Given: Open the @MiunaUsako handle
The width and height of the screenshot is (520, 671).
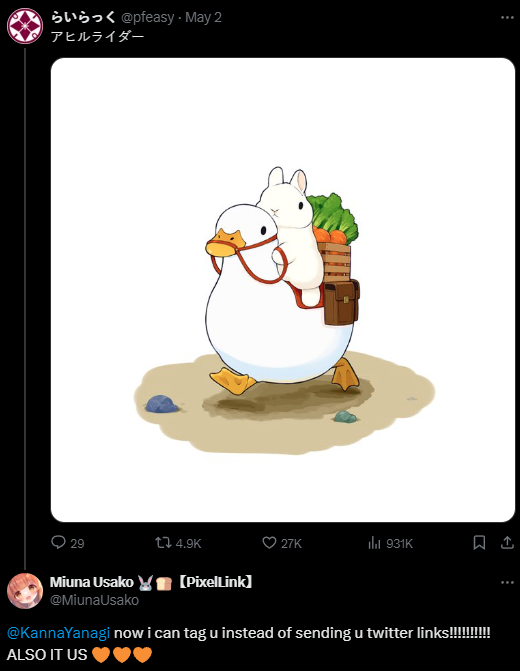Looking at the screenshot, I should pyautogui.click(x=94, y=600).
